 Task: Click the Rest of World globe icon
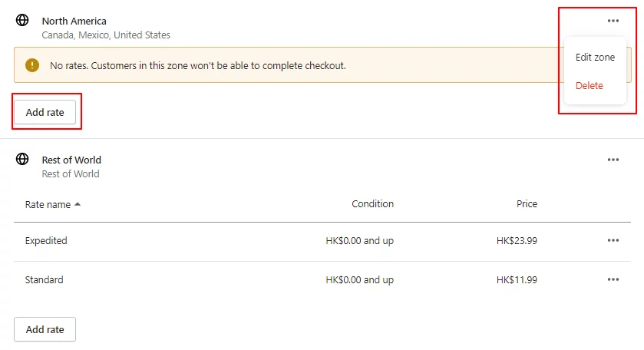click(x=23, y=160)
